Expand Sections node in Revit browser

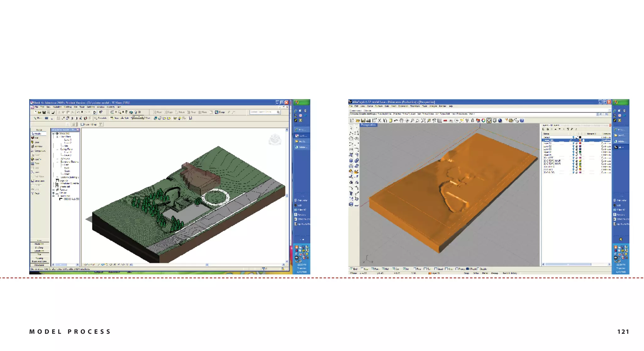(57, 177)
